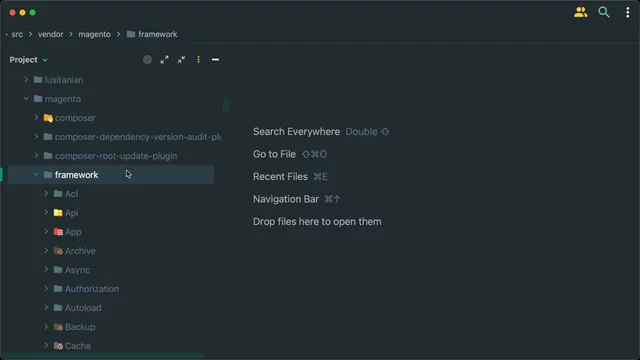Click Autoload folder icon
The height and width of the screenshot is (360, 640).
58,308
